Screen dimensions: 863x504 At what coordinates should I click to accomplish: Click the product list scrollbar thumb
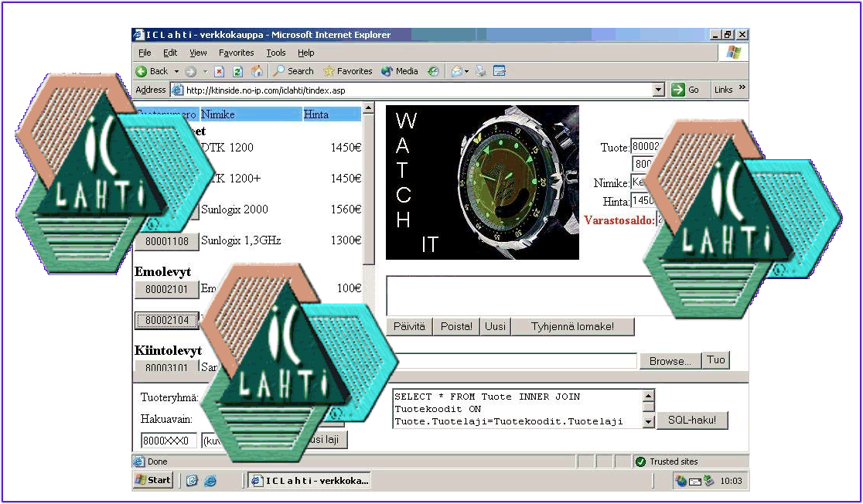click(x=369, y=189)
